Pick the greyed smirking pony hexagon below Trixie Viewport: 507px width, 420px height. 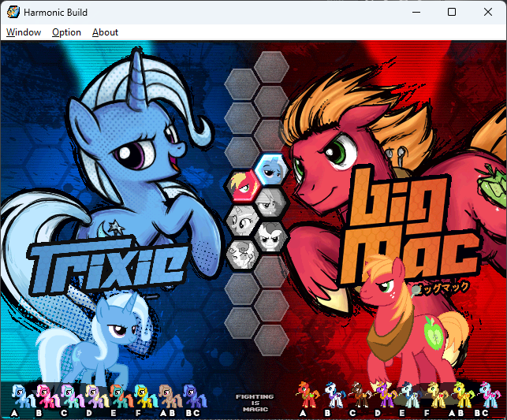[x=271, y=203]
